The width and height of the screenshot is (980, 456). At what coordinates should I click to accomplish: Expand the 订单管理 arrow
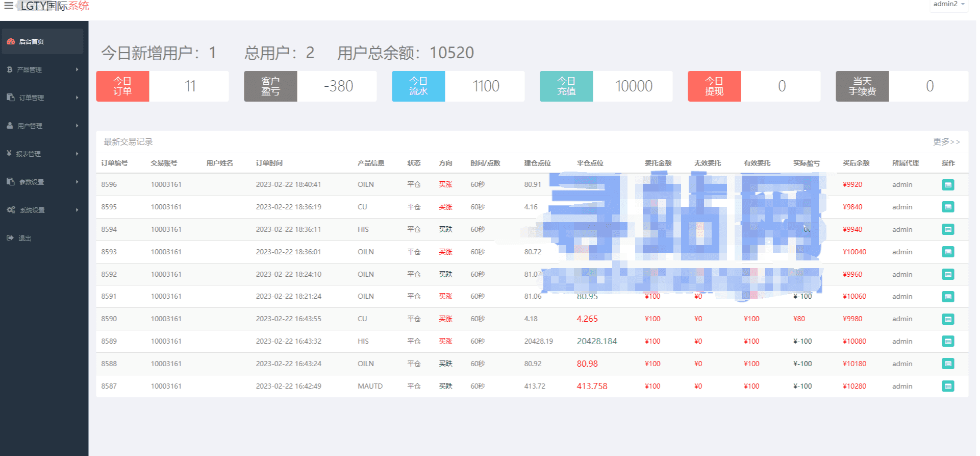tap(77, 98)
